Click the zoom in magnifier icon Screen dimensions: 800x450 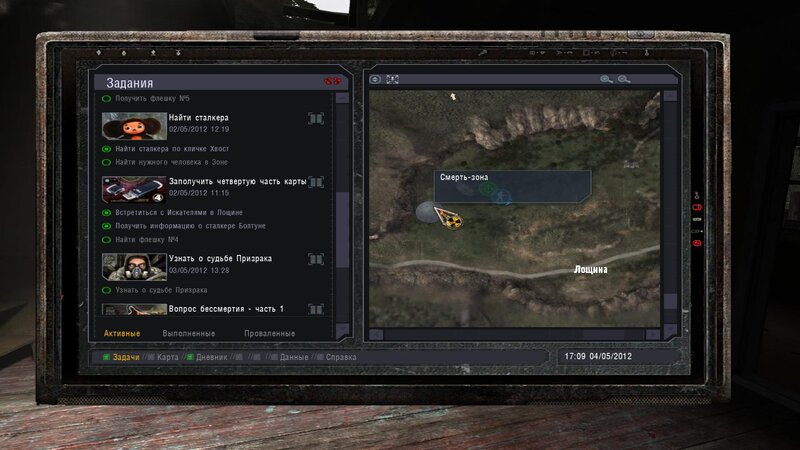(x=606, y=79)
